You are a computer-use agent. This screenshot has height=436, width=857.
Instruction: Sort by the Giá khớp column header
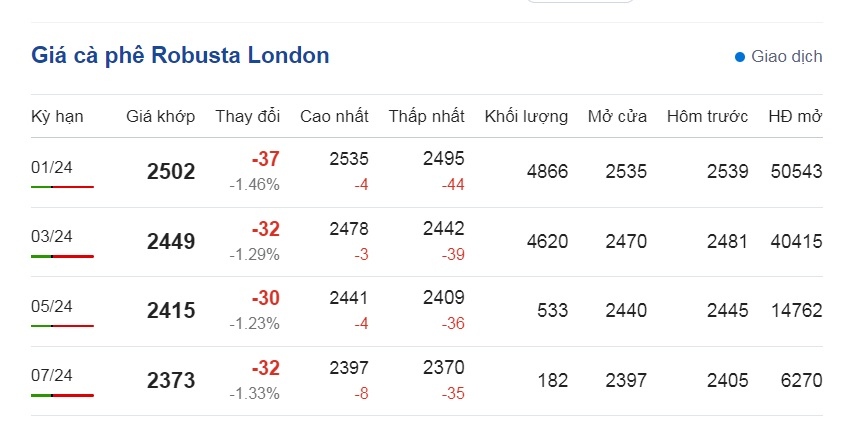coord(161,116)
